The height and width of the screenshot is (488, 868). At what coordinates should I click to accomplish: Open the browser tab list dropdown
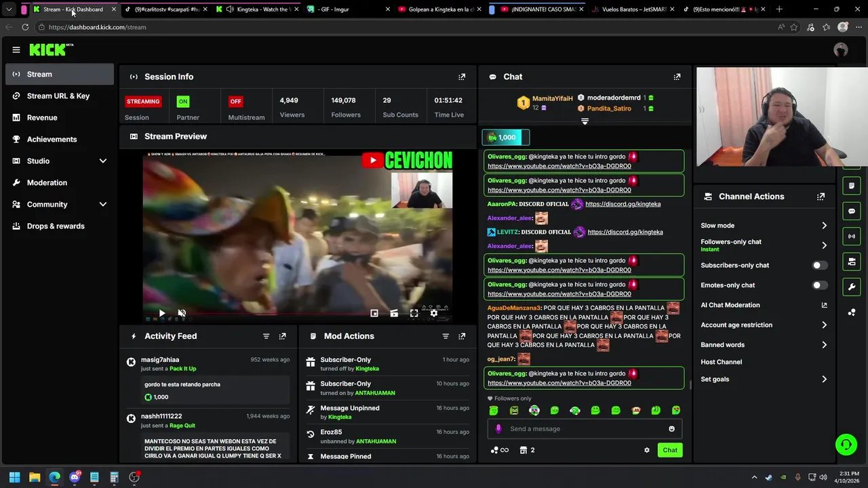click(x=9, y=9)
